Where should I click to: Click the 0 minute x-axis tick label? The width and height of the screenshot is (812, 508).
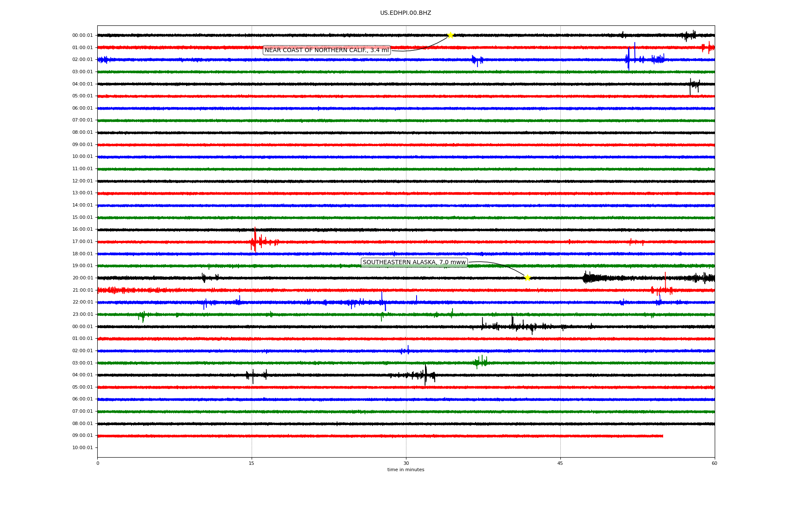coord(98,463)
